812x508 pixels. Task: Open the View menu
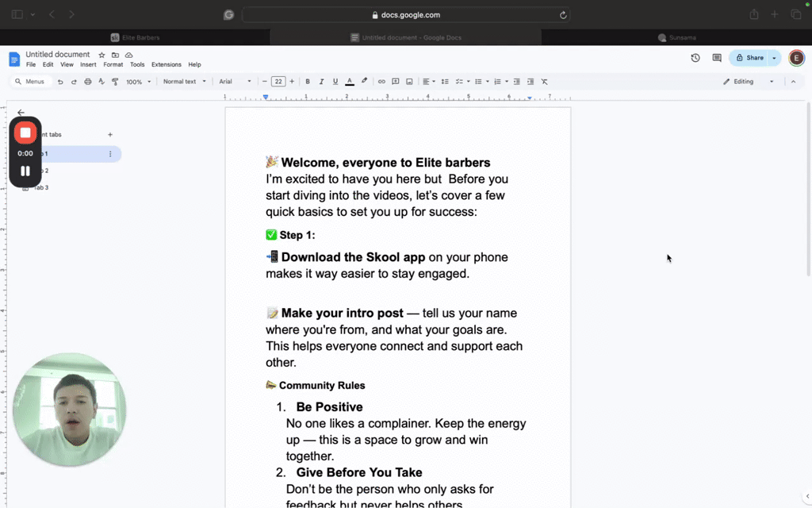[67, 65]
